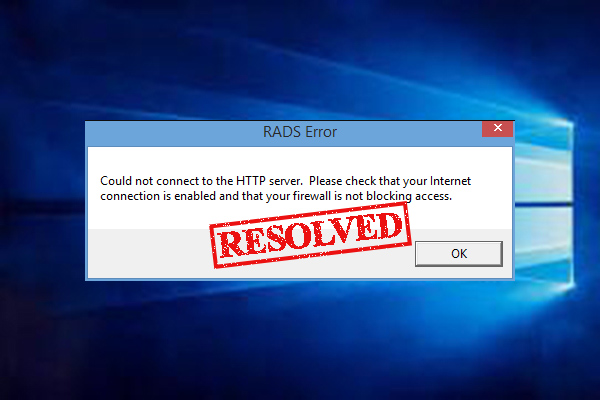Viewport: 600px width, 400px height.
Task: Click the word Internet in message
Action: coord(450,181)
